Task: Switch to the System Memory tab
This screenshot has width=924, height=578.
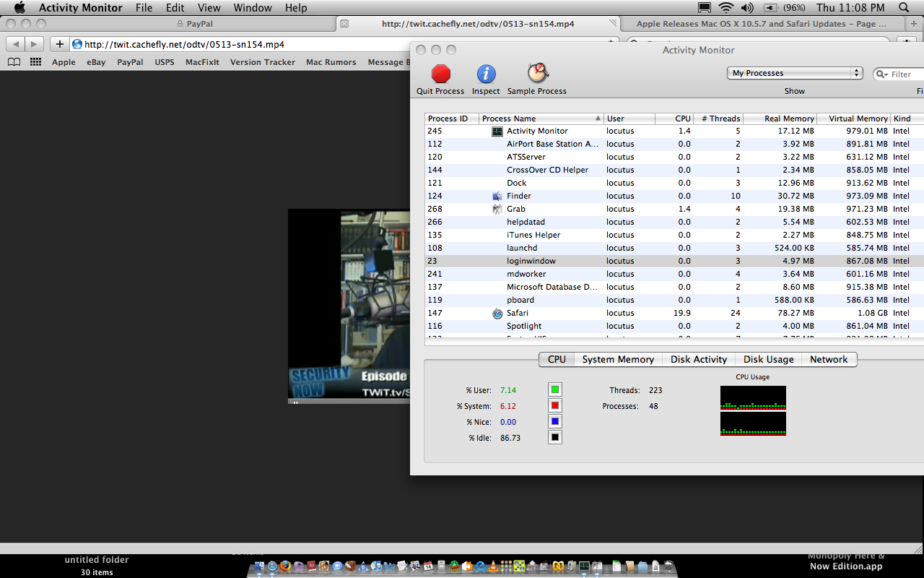Action: (x=618, y=359)
